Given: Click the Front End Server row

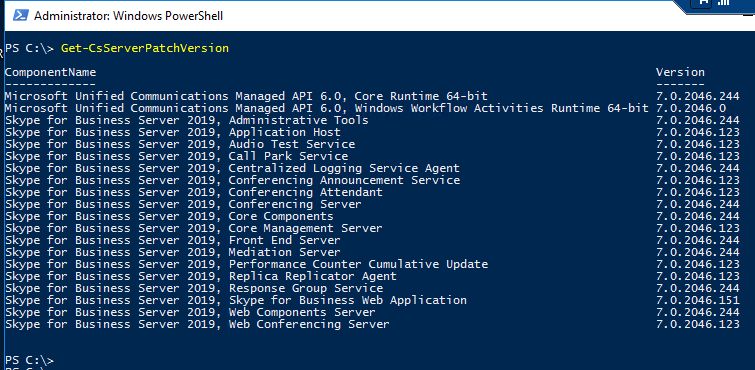Looking at the screenshot, I should tap(372, 240).
